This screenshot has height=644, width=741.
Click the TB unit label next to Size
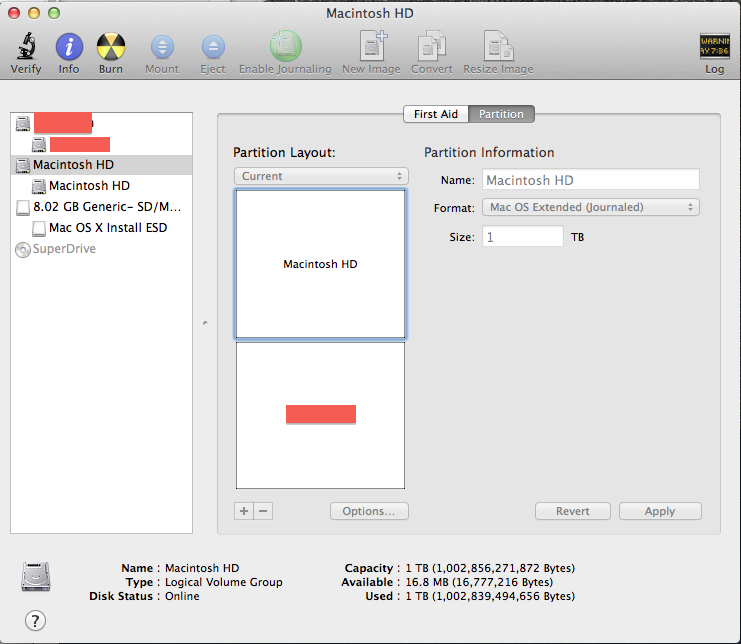point(577,237)
